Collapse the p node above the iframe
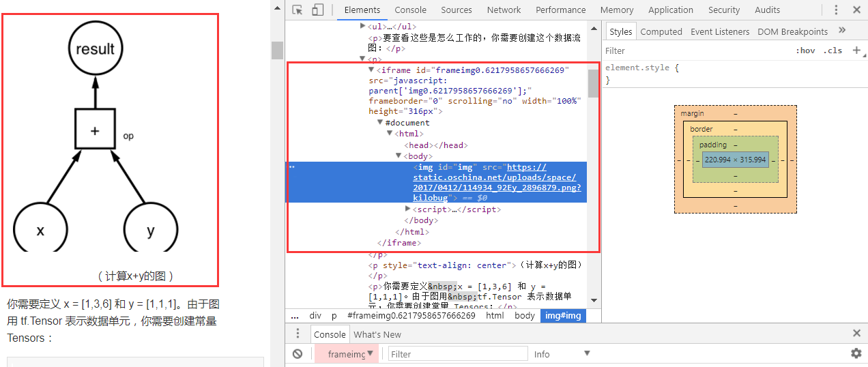Image resolution: width=868 pixels, height=367 pixels. (363, 59)
